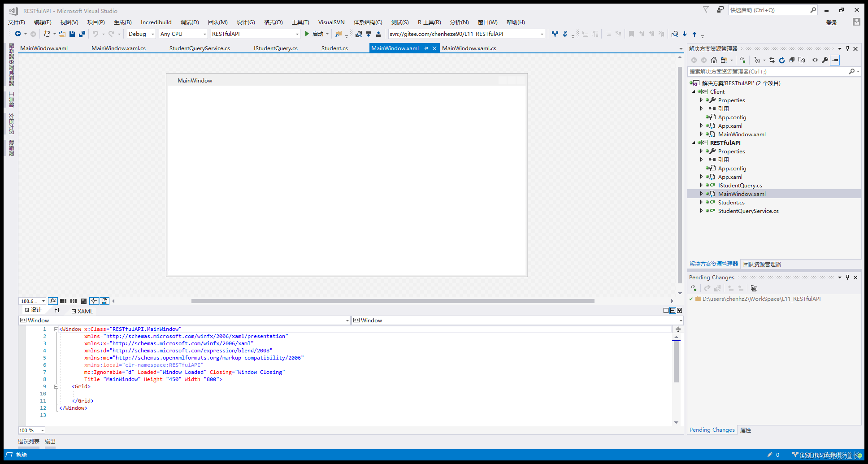Click the Navigate Backward arrow icon
The width and height of the screenshot is (868, 464).
pos(18,34)
